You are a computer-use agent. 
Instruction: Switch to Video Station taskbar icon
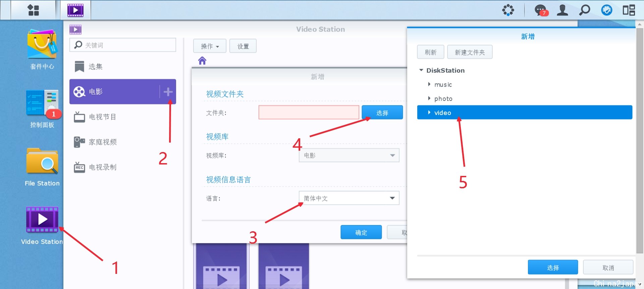coord(75,10)
